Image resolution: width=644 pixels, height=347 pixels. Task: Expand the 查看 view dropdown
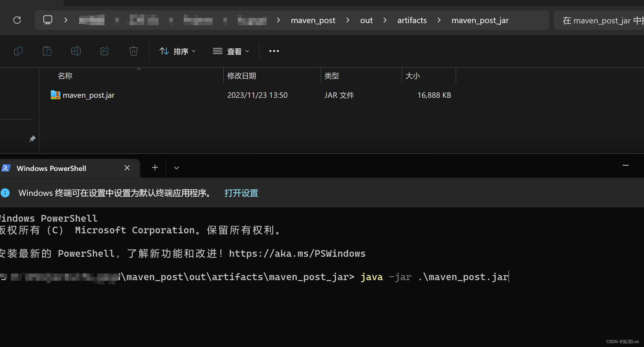pyautogui.click(x=231, y=51)
